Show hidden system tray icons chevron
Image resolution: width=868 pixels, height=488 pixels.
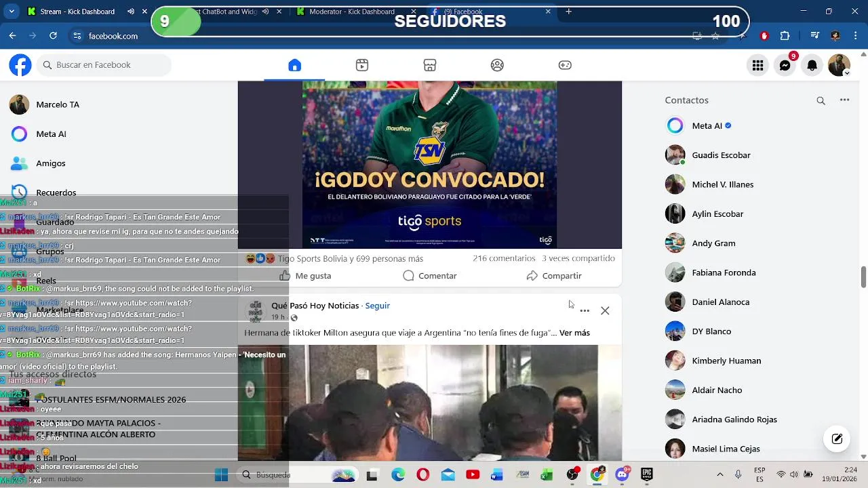point(720,475)
